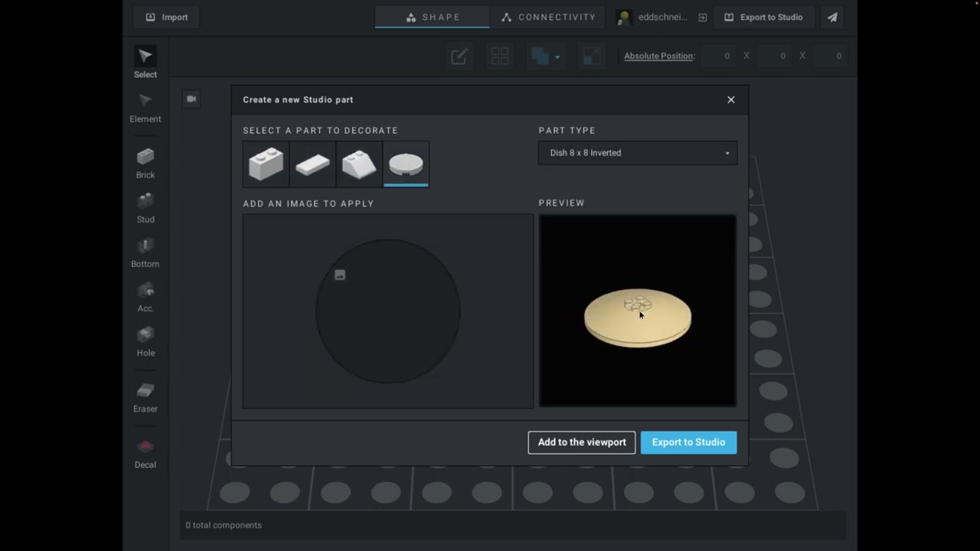This screenshot has height=551, width=980.
Task: Open the blue shapes dropdown arrow
Action: tap(557, 57)
